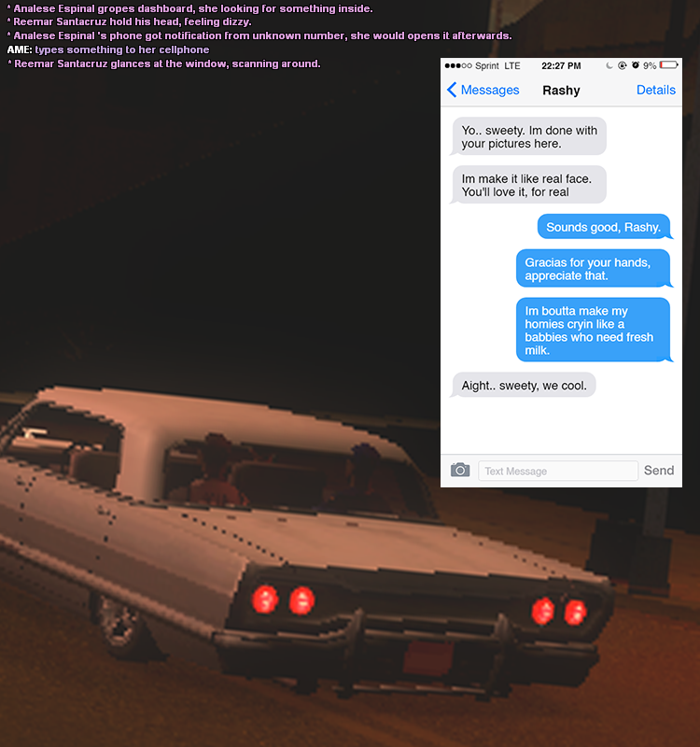The width and height of the screenshot is (700, 747).
Task: Click the car's rear license plate
Action: [x=427, y=658]
